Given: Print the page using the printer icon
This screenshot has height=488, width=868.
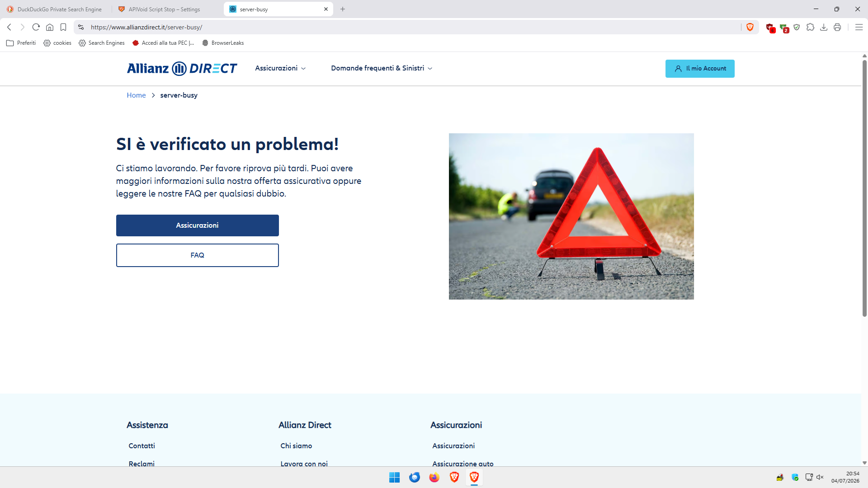Looking at the screenshot, I should pos(837,27).
